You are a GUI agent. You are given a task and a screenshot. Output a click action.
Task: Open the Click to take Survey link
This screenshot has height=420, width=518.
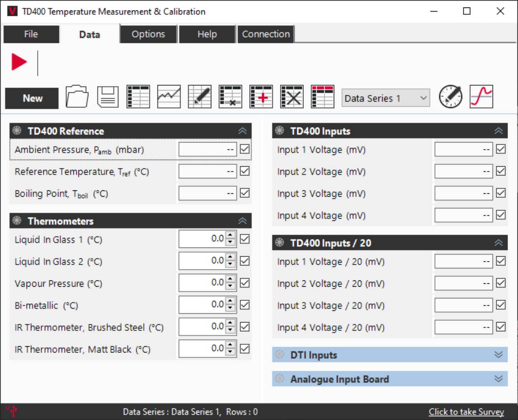467,411
